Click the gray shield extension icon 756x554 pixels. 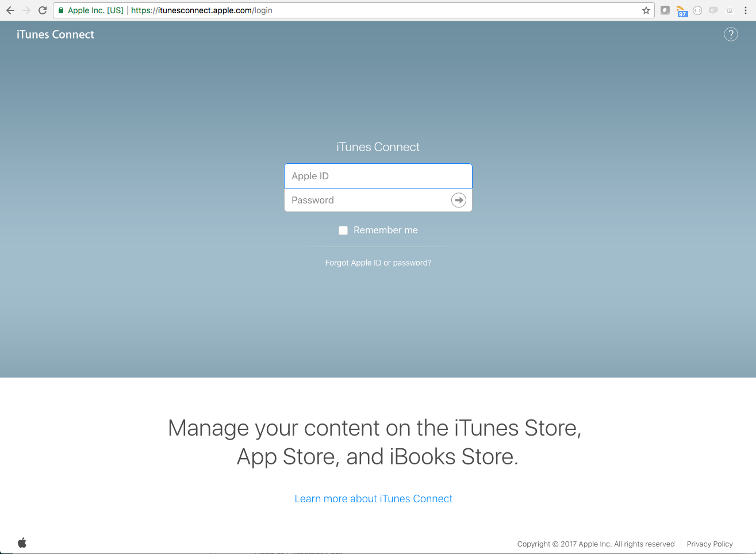pos(665,10)
